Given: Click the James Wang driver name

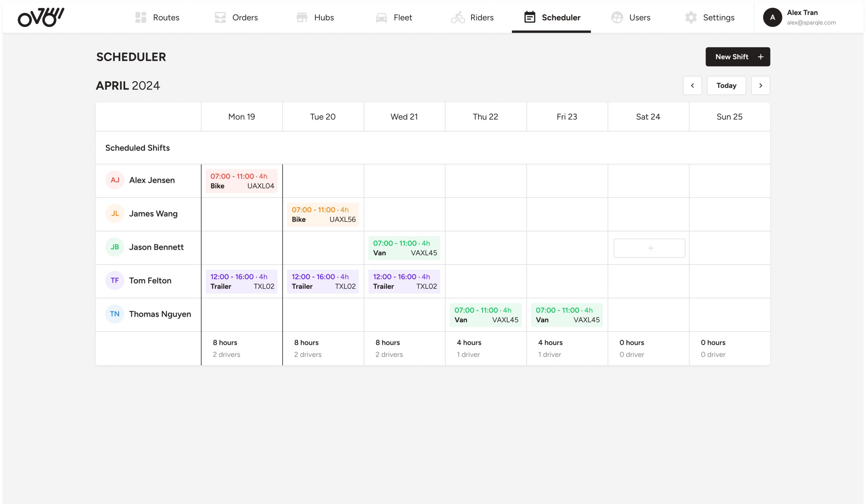Looking at the screenshot, I should click(153, 214).
